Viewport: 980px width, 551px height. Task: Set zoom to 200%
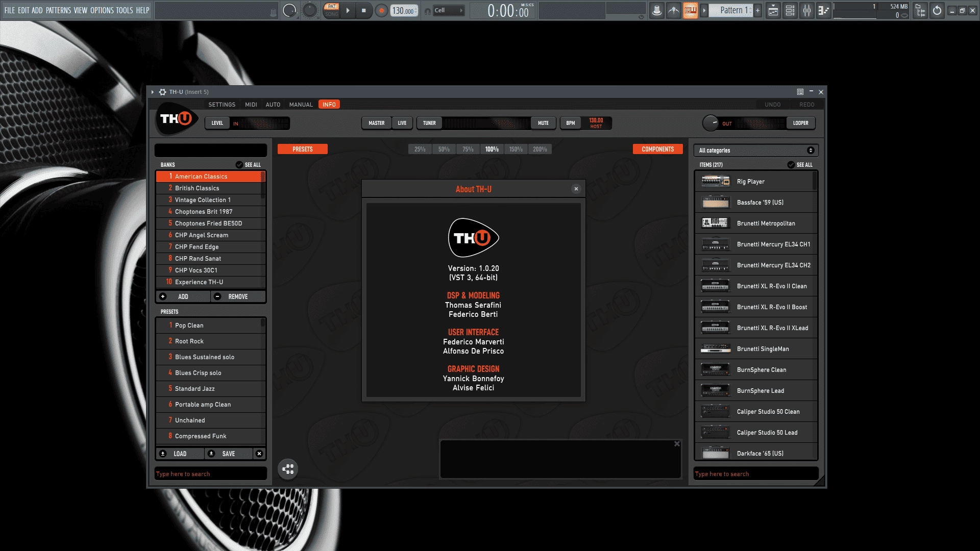[x=540, y=149]
